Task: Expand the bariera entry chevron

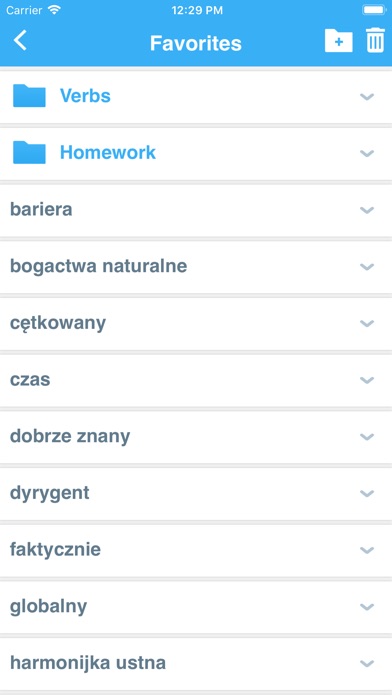Action: (367, 210)
